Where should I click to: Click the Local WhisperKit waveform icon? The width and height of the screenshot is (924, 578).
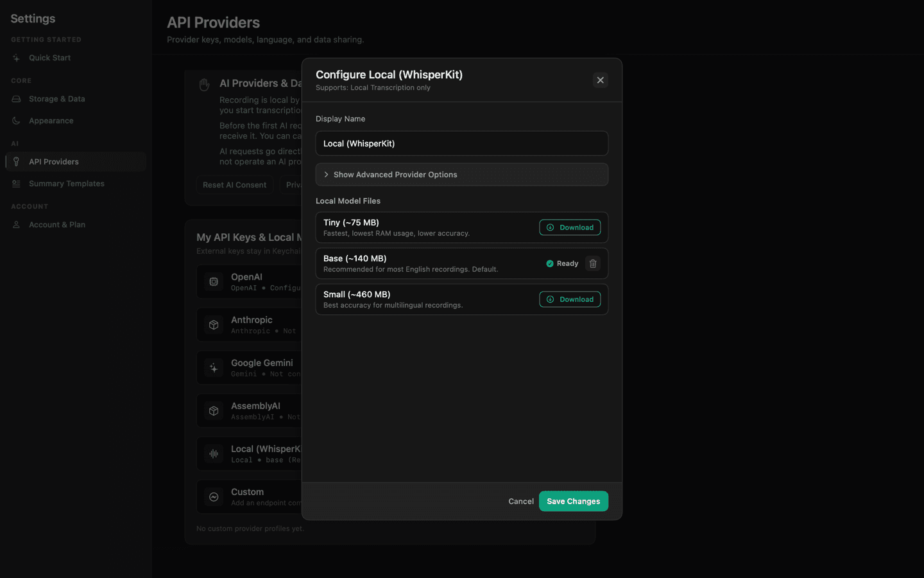[x=214, y=454]
